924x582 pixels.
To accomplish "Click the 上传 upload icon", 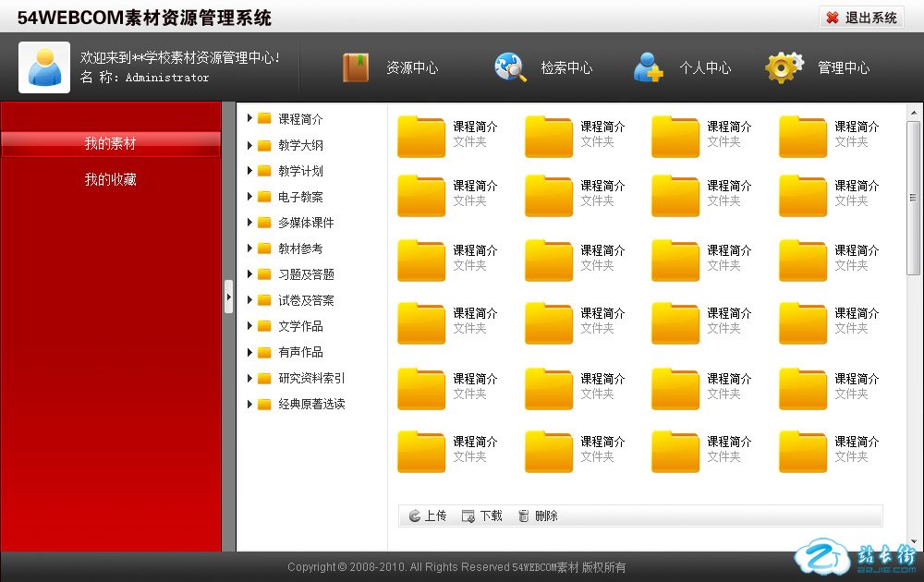I will (x=415, y=516).
